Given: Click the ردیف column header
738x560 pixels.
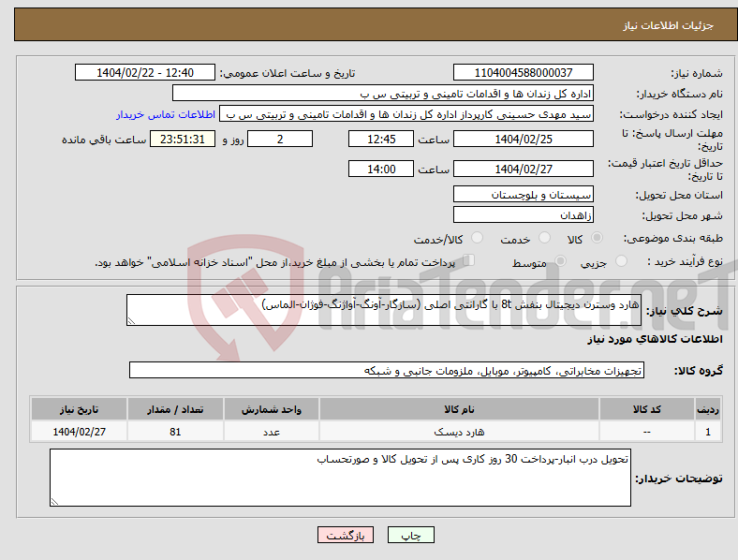Looking at the screenshot, I should [708, 409].
